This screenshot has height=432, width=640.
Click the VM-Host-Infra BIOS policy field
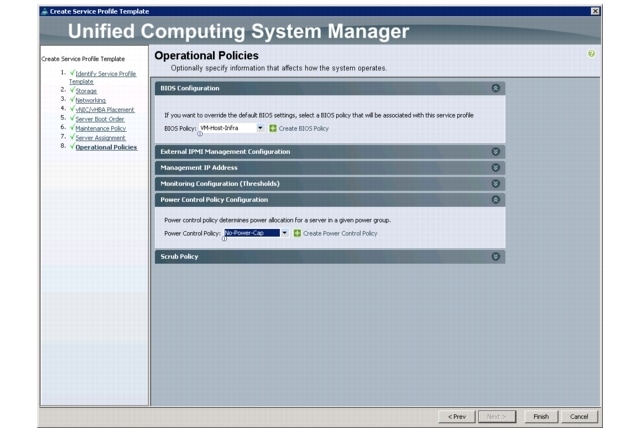tap(227, 128)
